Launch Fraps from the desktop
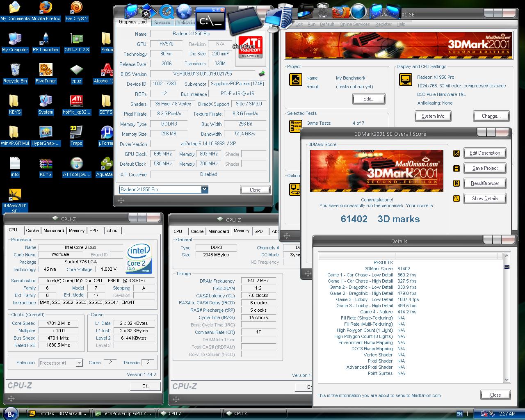Image resolution: width=525 pixels, height=420 pixels. tap(77, 136)
